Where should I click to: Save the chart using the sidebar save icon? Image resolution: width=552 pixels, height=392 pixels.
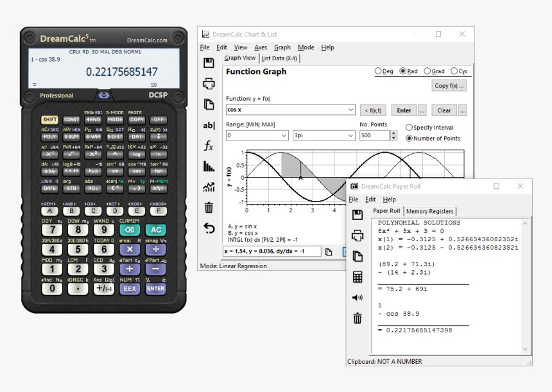[x=209, y=62]
